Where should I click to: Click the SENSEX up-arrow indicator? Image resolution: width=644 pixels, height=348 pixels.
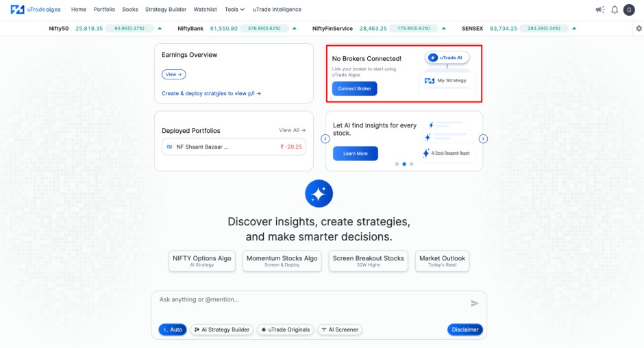pyautogui.click(x=574, y=28)
